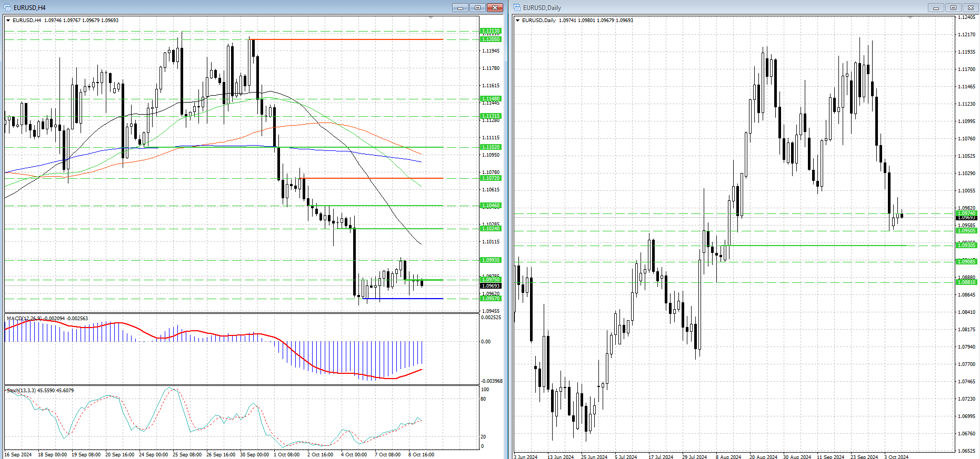Restore the EURUSD,H4 chart window
This screenshot has height=459, width=980.
[x=477, y=7]
